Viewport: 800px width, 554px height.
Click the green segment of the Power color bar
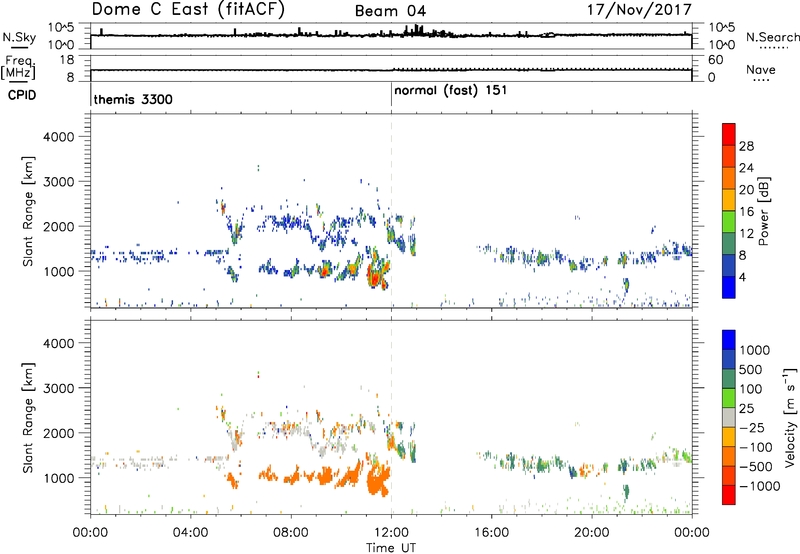(x=729, y=221)
